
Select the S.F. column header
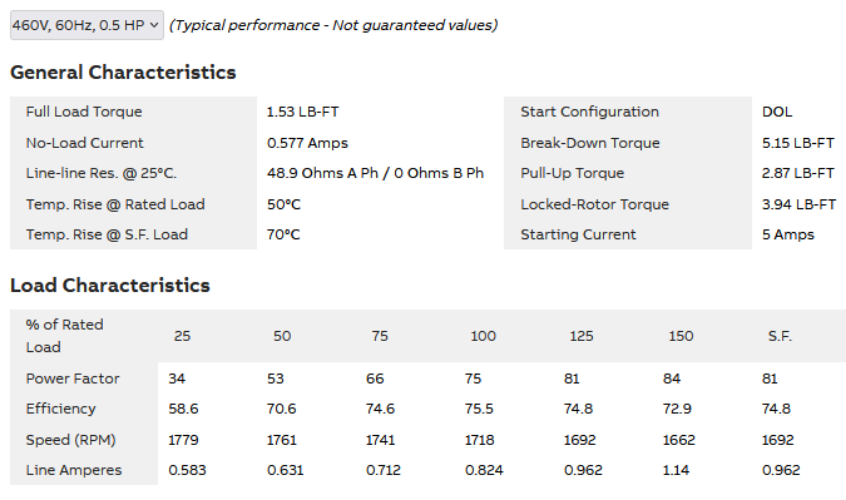[780, 336]
